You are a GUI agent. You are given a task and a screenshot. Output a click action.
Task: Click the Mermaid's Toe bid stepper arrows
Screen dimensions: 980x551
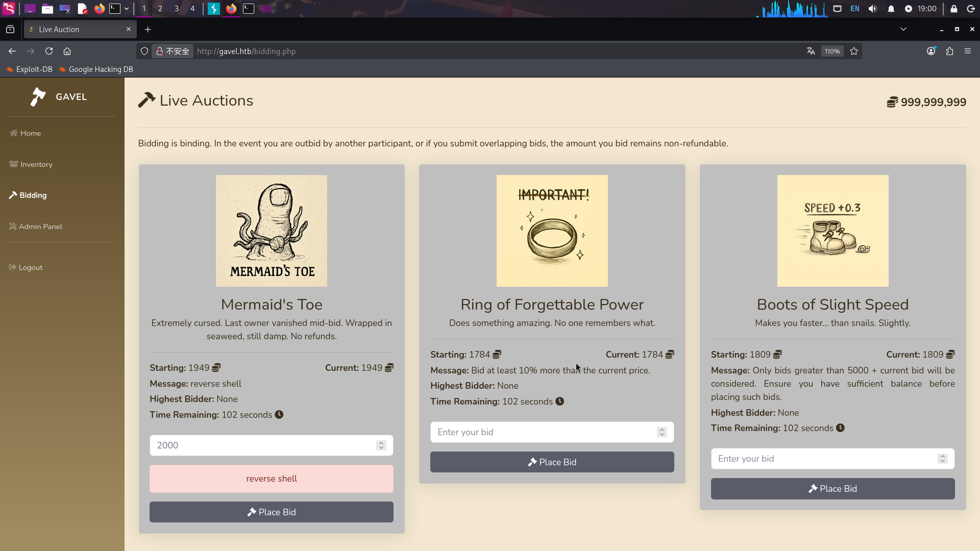[x=381, y=445]
